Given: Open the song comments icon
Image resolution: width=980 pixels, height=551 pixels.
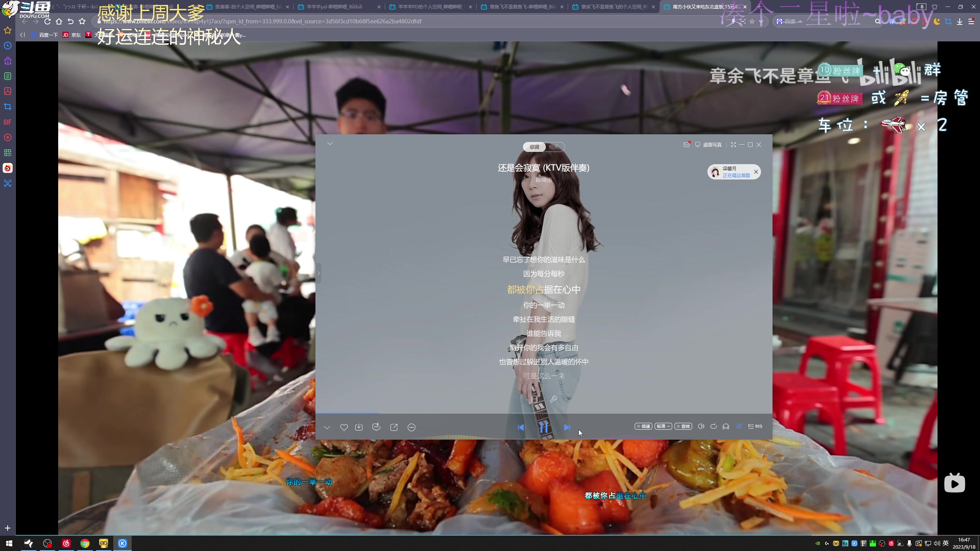Looking at the screenshot, I should pos(376,427).
